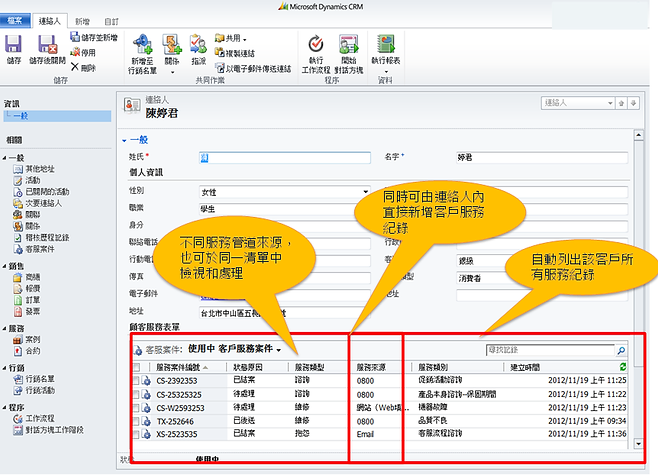The width and height of the screenshot is (658, 475).
Task: Open 工作流程 in the sidebar
Action: click(x=34, y=418)
